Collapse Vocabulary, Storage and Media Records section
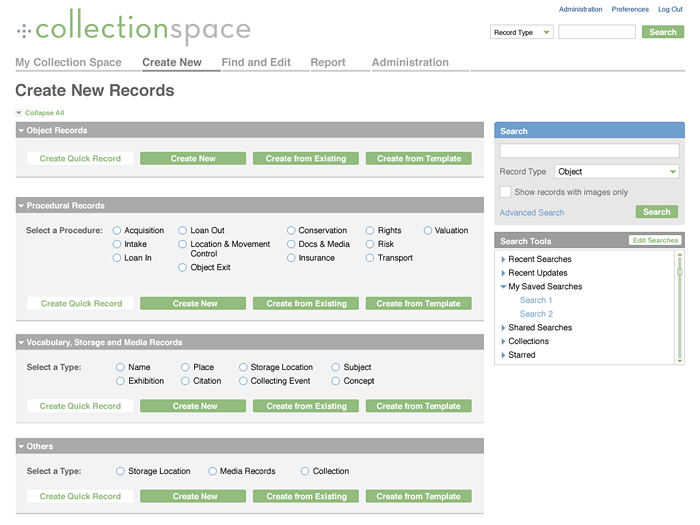This screenshot has width=700, height=525. 21,342
